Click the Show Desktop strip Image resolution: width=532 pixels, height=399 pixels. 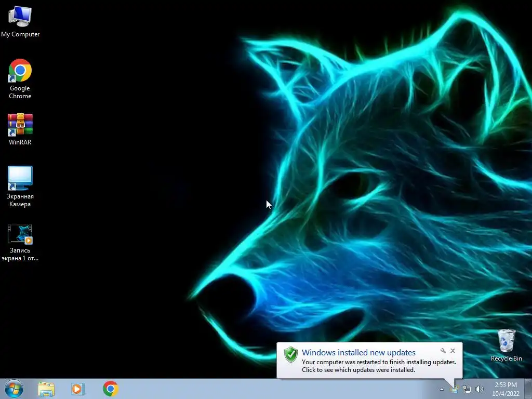pos(528,389)
